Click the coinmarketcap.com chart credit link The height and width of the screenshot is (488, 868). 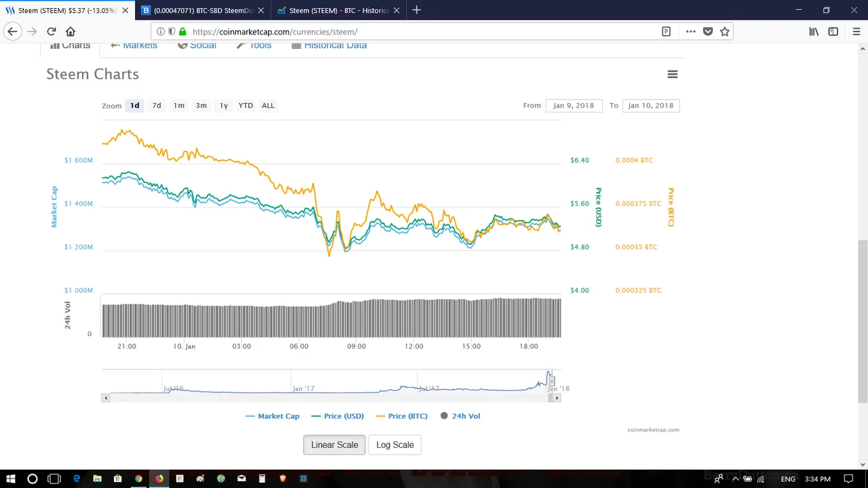(x=653, y=430)
